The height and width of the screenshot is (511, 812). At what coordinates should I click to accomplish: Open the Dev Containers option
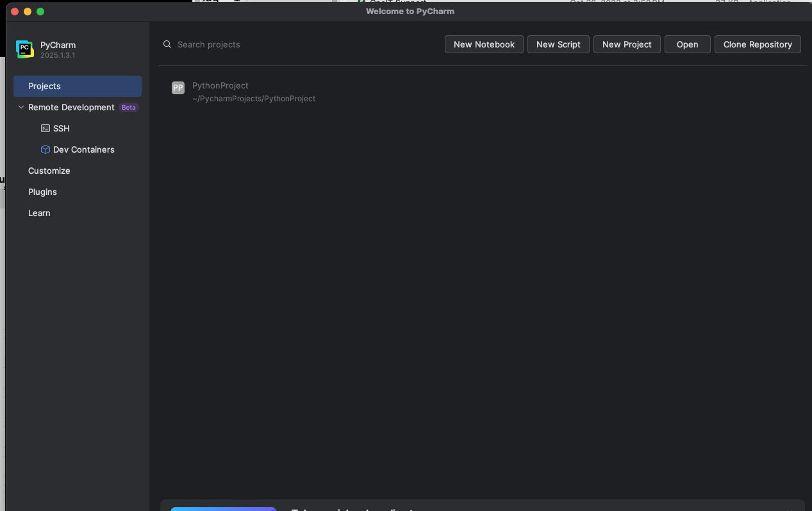pos(78,149)
